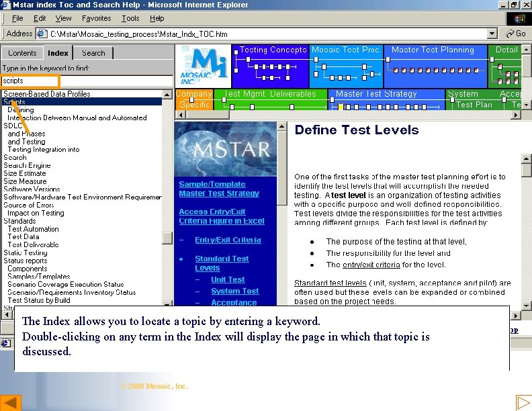Image resolution: width=532 pixels, height=411 pixels.
Task: Open Sample/Template Master Test Strategy link
Action: click(219, 189)
